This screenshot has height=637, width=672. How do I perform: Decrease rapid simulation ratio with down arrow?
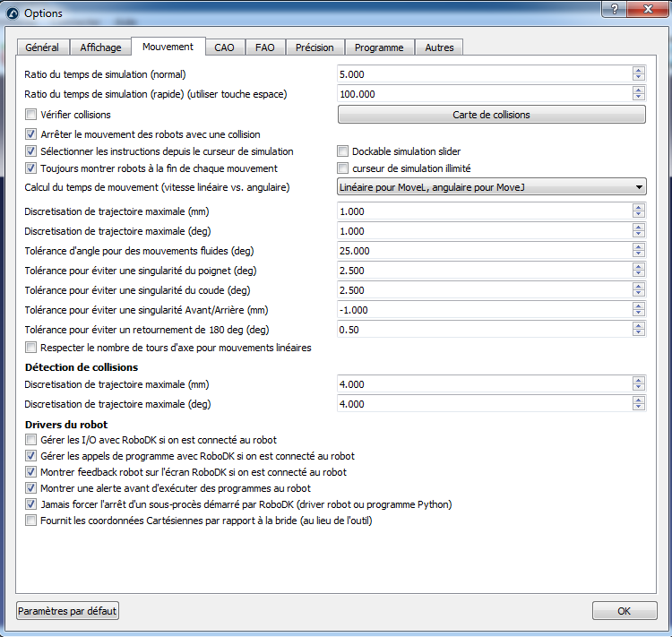(639, 98)
